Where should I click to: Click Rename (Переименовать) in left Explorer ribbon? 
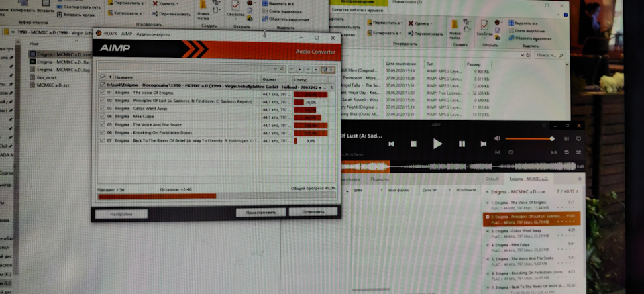pyautogui.click(x=172, y=13)
